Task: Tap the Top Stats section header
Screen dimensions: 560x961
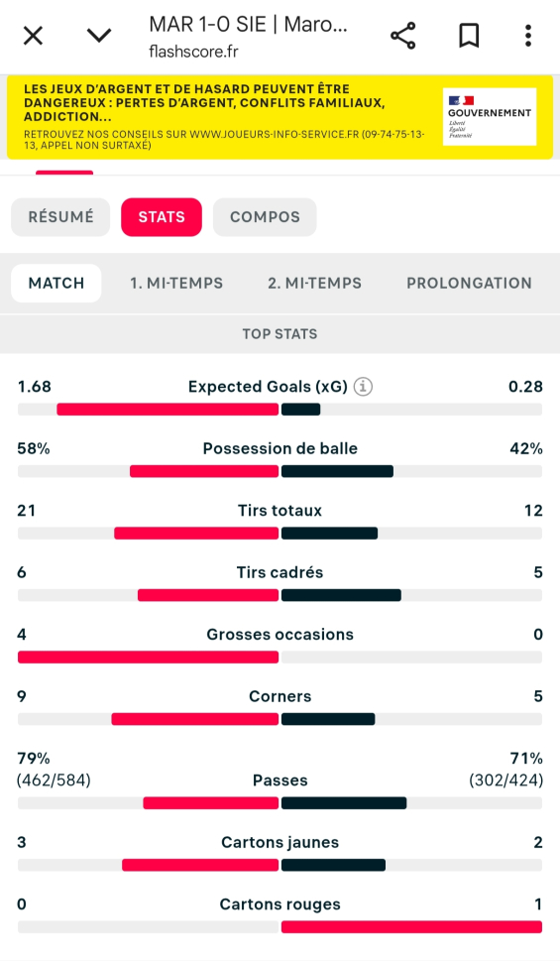Action: coord(280,334)
